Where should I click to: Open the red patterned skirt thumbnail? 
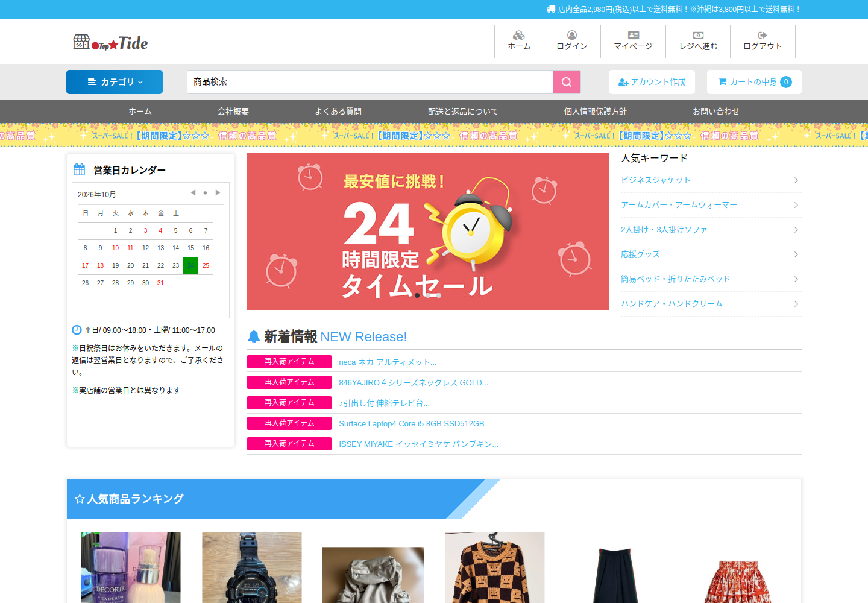tap(737, 581)
